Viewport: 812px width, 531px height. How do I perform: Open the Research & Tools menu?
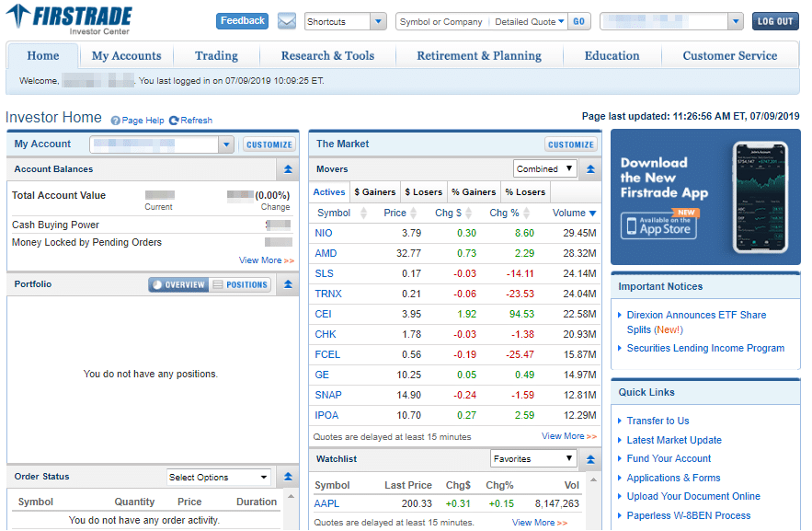click(327, 55)
